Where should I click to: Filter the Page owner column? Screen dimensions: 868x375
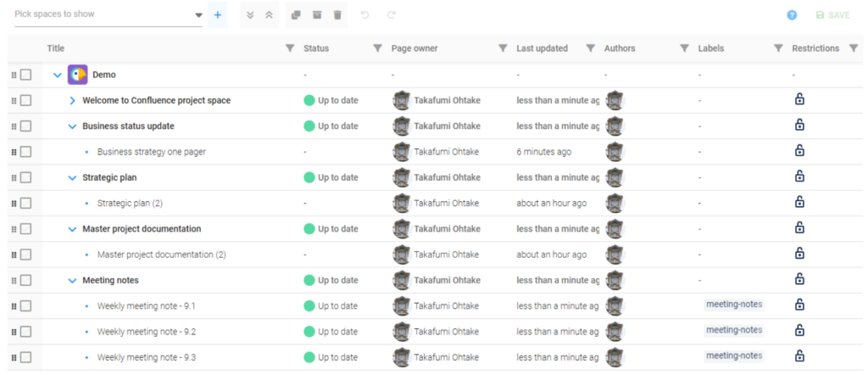503,48
